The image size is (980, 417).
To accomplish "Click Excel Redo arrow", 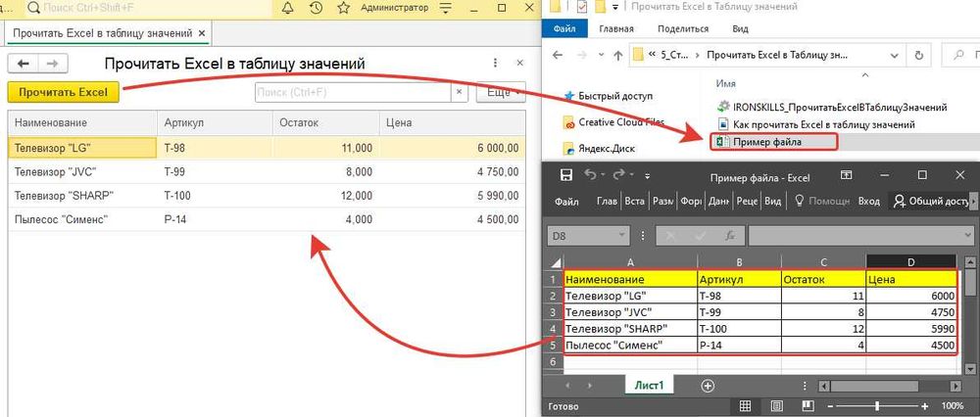I will tap(618, 175).
